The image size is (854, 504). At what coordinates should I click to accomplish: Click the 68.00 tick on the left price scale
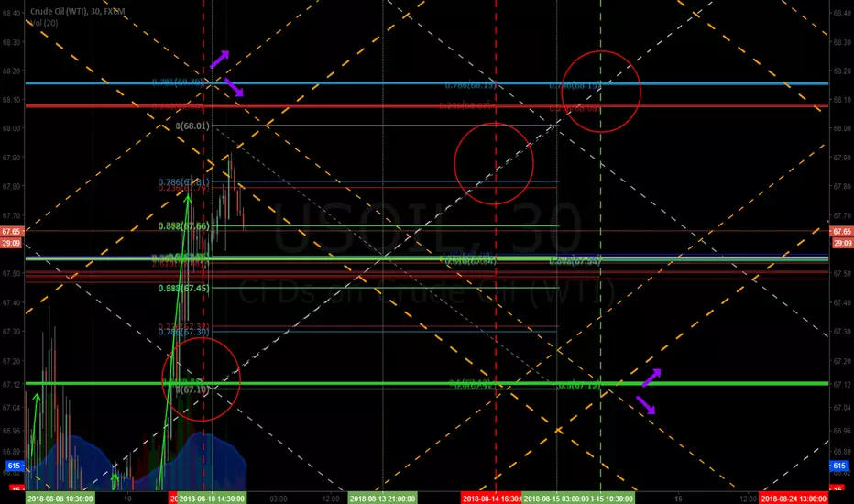pos(11,128)
